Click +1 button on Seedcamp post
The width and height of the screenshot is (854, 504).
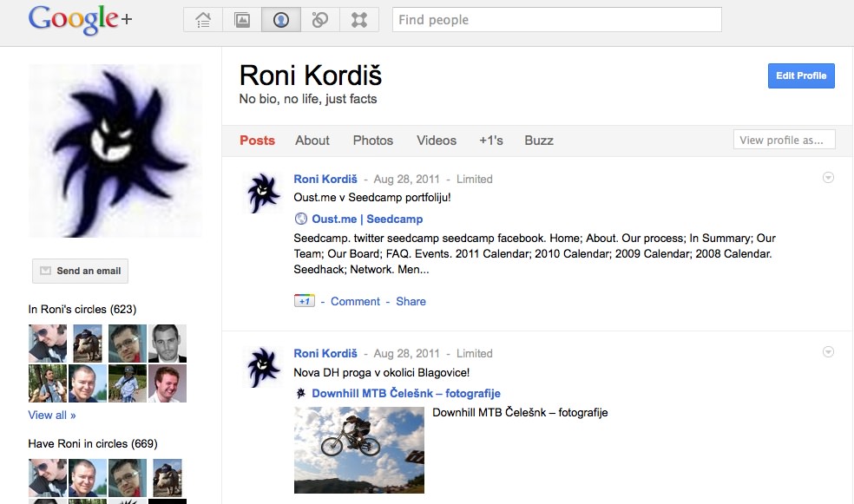point(304,301)
